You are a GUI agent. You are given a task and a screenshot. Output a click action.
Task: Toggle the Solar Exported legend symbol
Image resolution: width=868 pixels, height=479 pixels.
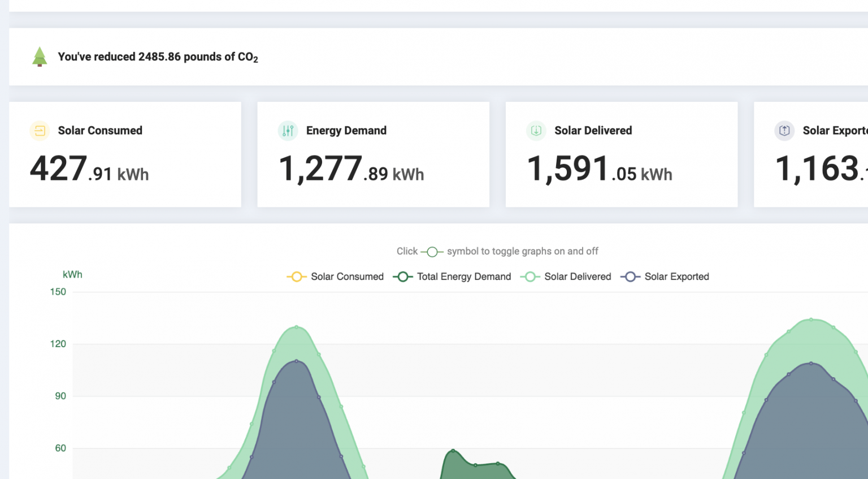(x=631, y=277)
